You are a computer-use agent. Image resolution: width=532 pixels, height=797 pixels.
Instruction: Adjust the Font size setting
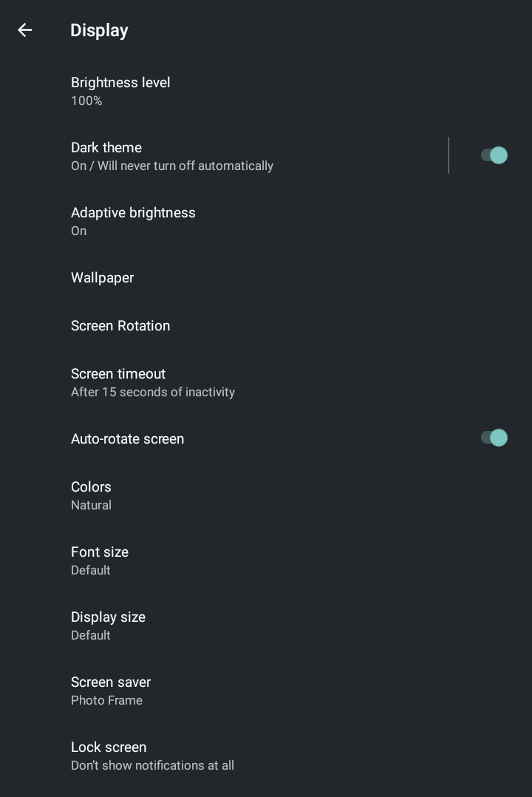[100, 560]
